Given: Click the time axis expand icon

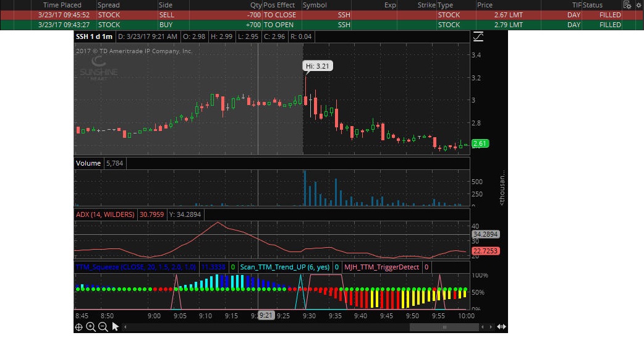Looking at the screenshot, I should [x=501, y=327].
